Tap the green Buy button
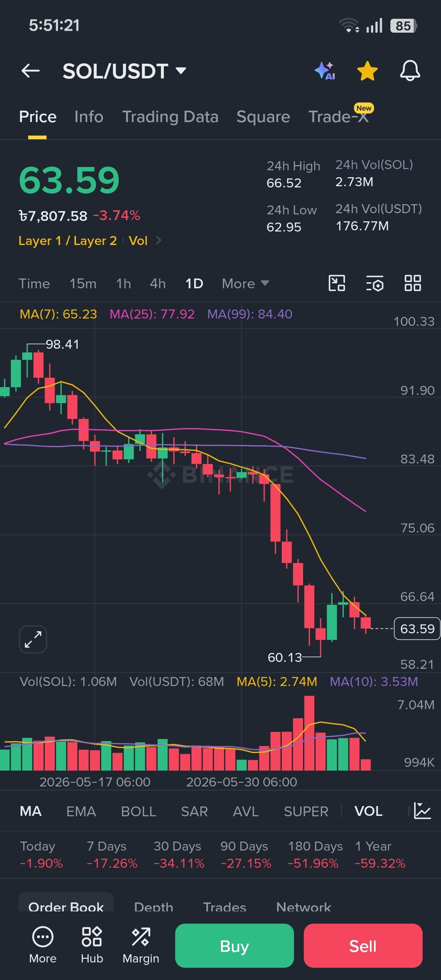Viewport: 441px width, 980px height. pyautogui.click(x=234, y=946)
